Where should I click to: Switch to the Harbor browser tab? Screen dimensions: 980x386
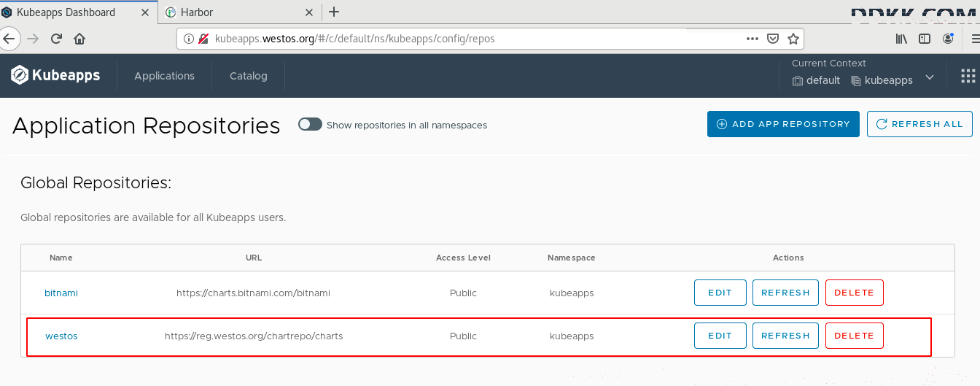click(241, 12)
